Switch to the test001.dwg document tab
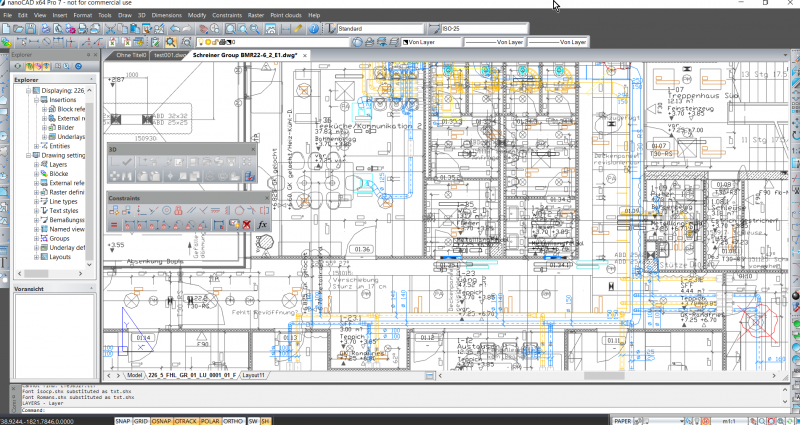800x425 pixels. pyautogui.click(x=163, y=55)
